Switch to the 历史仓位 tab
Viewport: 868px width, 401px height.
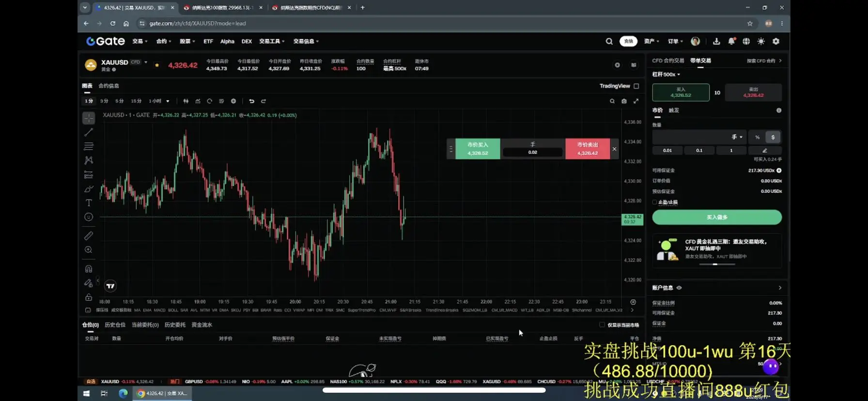[x=115, y=325]
